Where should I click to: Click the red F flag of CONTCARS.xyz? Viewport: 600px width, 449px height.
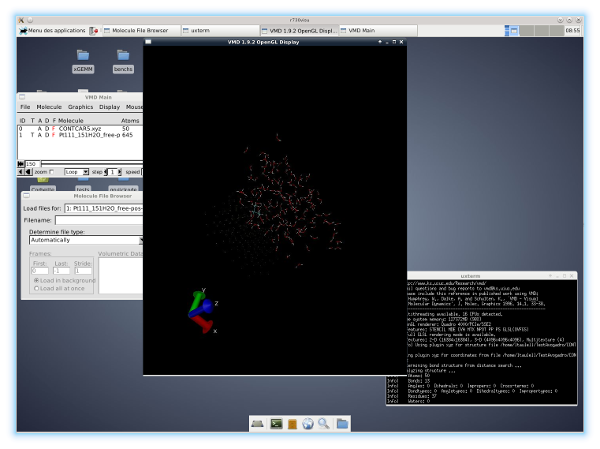(x=54, y=129)
